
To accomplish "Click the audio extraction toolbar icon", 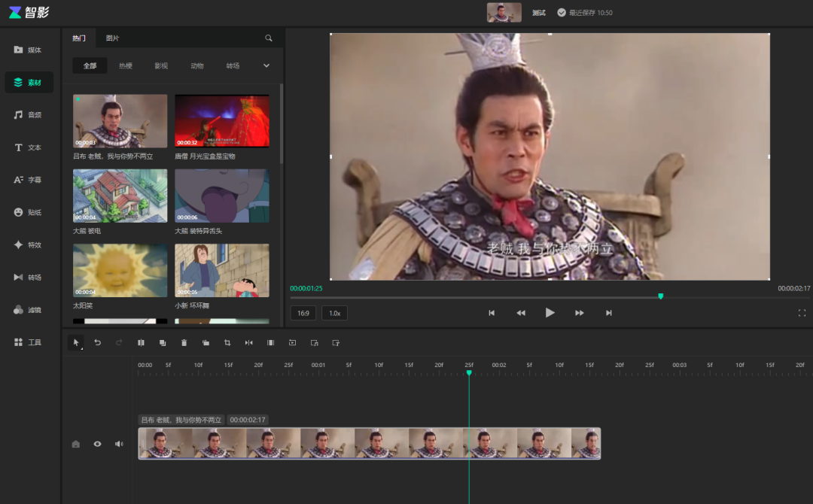I will pos(314,342).
